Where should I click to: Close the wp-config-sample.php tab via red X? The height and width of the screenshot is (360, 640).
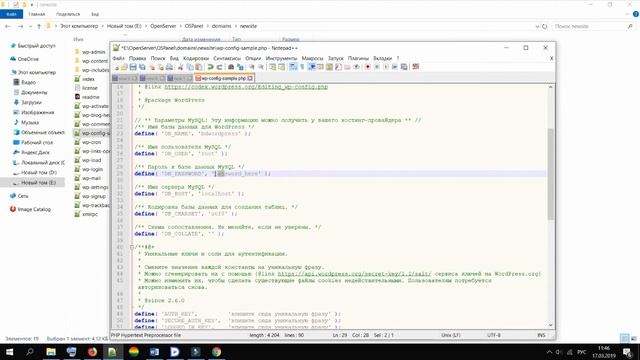pos(250,78)
